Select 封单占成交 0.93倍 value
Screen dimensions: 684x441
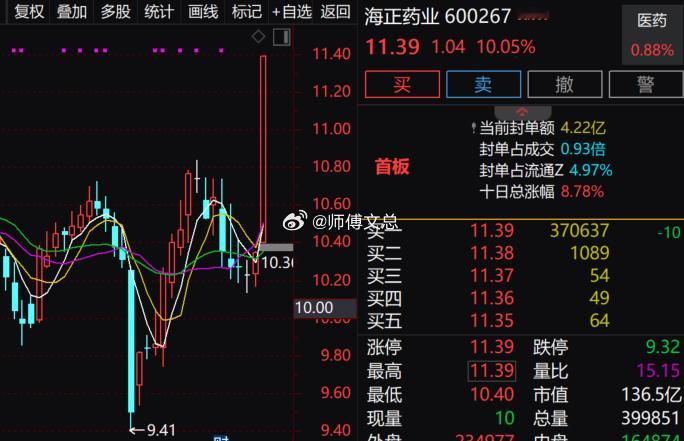[583, 149]
